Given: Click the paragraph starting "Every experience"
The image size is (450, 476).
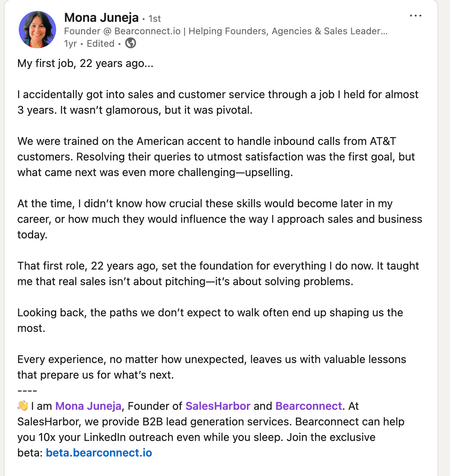Looking at the screenshot, I should click(211, 367).
